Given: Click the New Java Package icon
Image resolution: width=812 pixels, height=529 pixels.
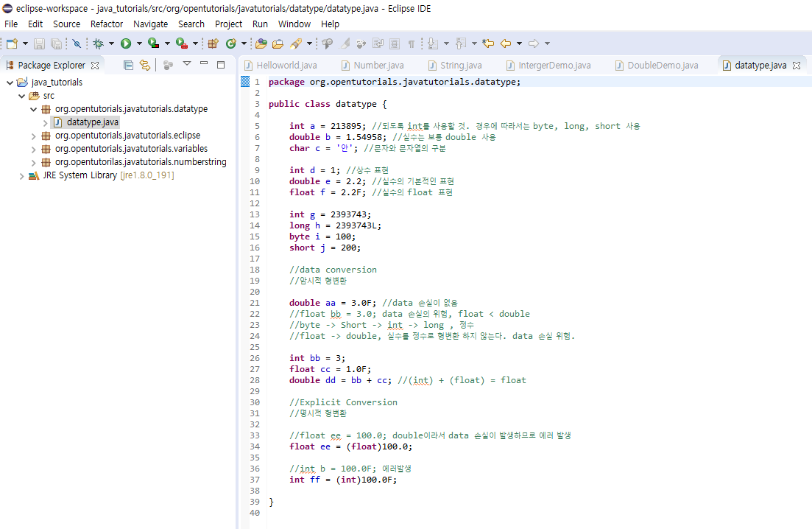Looking at the screenshot, I should (213, 44).
